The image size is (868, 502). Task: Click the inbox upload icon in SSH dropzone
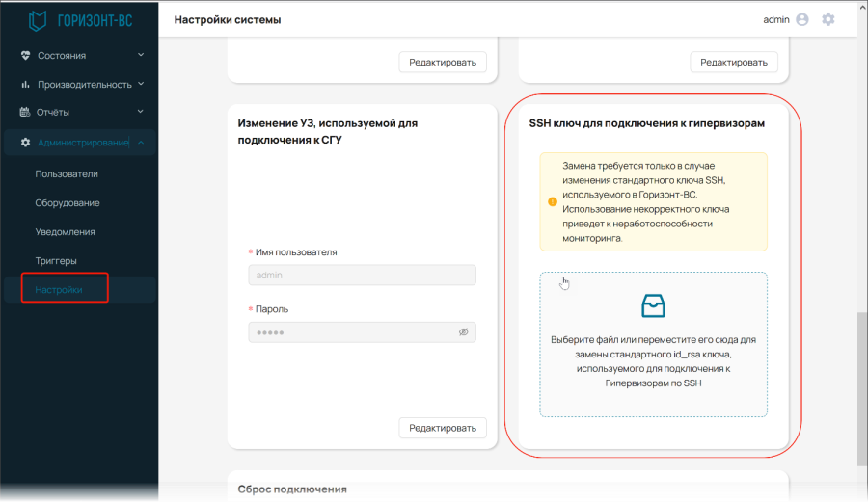pos(653,305)
